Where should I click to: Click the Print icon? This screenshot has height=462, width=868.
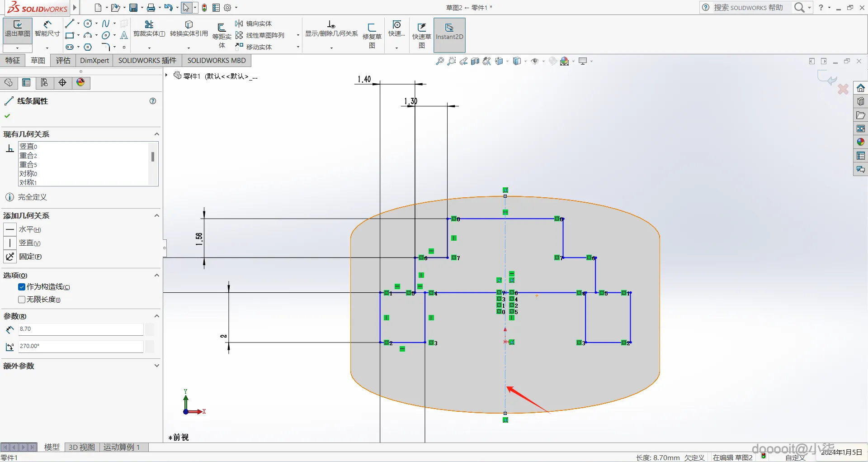point(151,8)
